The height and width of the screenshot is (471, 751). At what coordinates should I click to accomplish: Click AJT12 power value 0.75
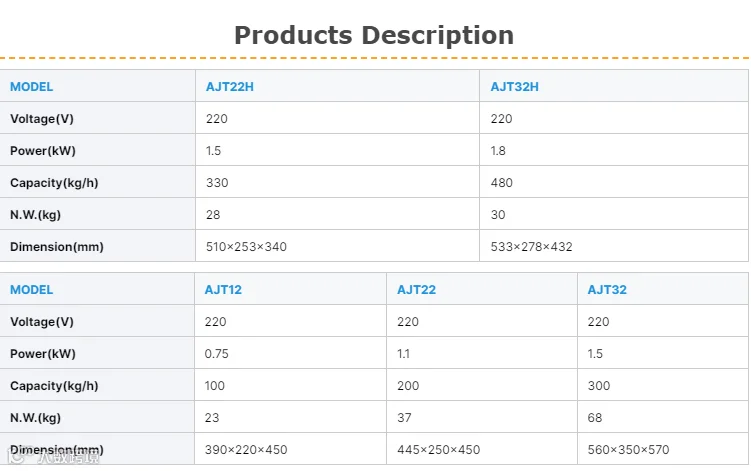click(216, 354)
